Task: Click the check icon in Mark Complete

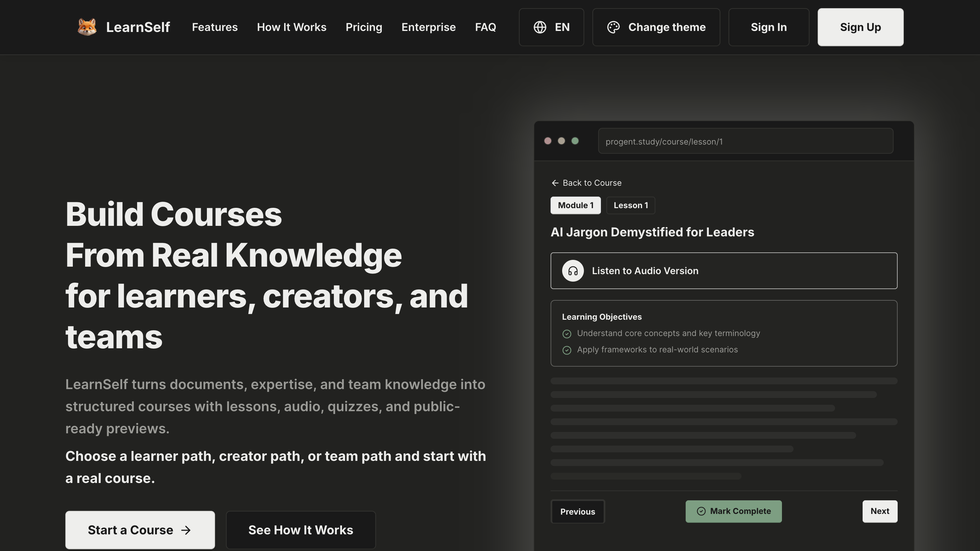Action: 701,512
